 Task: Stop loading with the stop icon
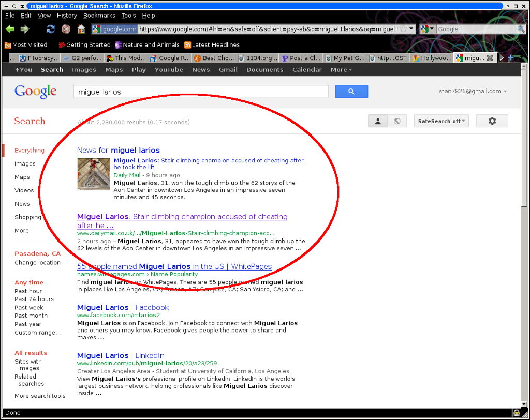(x=66, y=29)
